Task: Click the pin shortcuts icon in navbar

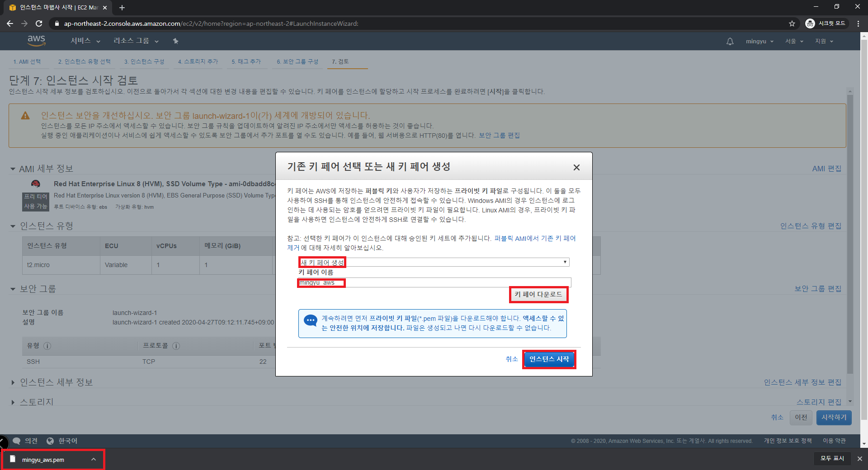Action: coord(175,41)
